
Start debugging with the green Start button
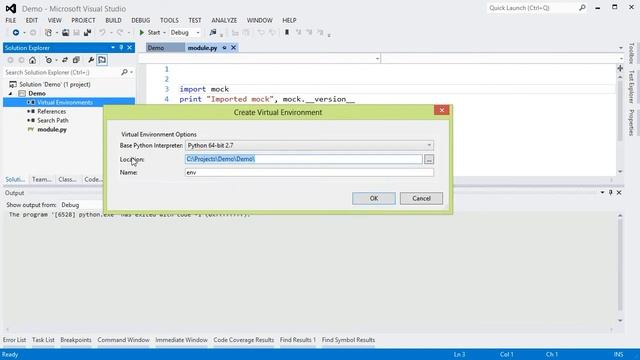tap(149, 32)
